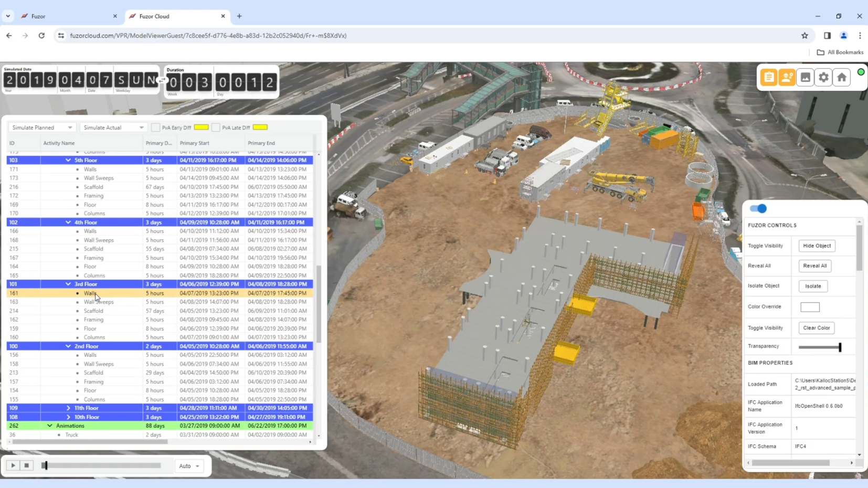868x488 pixels.
Task: Open the image gallery icon
Action: (806, 77)
